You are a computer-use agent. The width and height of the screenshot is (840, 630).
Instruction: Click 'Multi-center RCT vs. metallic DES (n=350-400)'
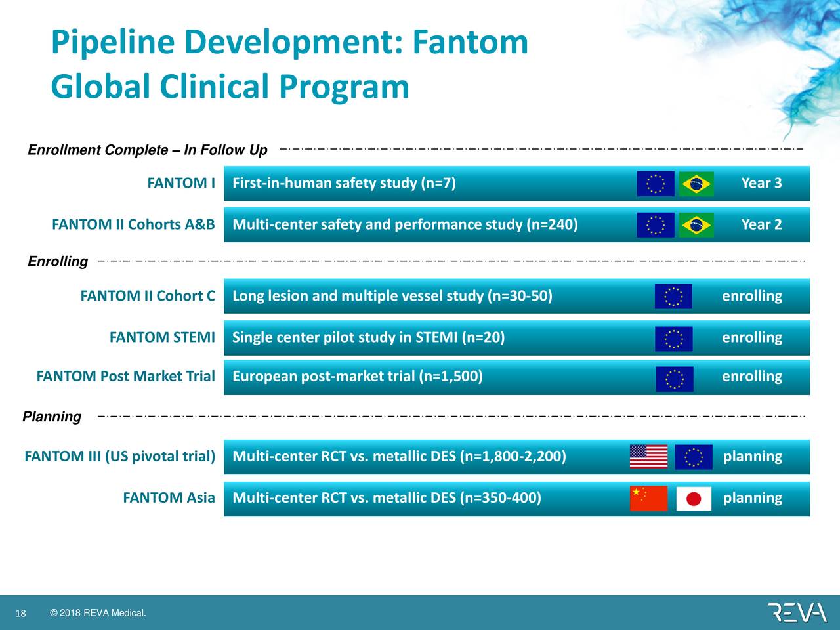coord(387,498)
